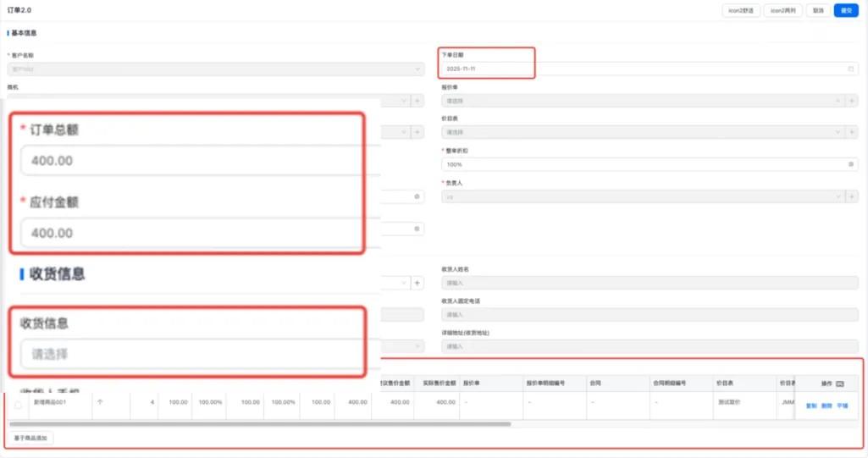Viewport: 868px width, 458px height.
Task: Click the plus icon beside 负责人 dropdown
Action: tap(852, 196)
